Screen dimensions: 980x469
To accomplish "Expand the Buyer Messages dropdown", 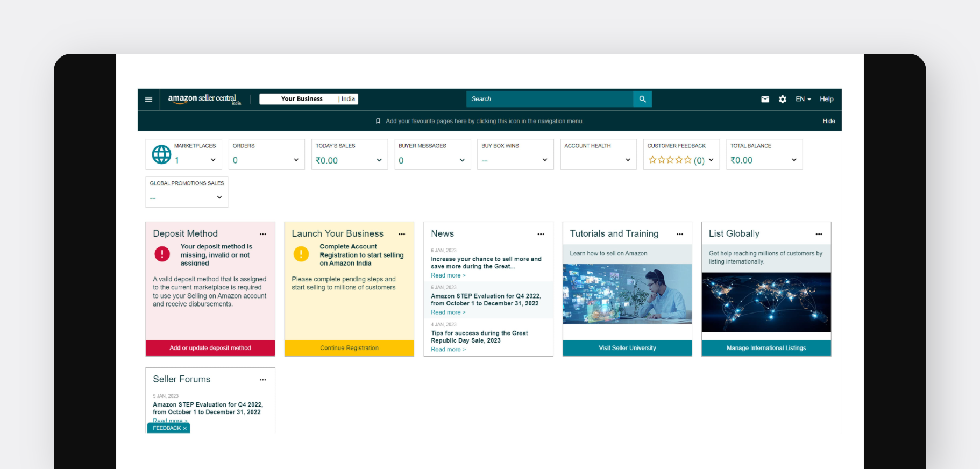I will click(x=462, y=160).
